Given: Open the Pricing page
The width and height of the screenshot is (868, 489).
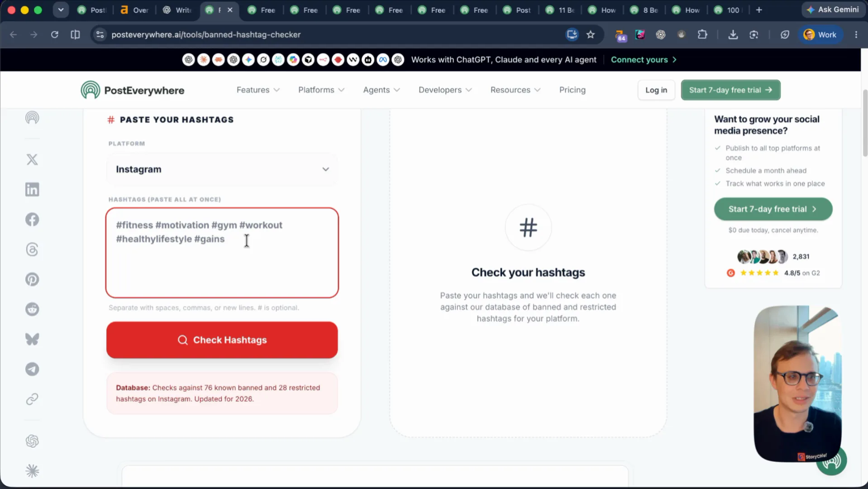Looking at the screenshot, I should 572,90.
